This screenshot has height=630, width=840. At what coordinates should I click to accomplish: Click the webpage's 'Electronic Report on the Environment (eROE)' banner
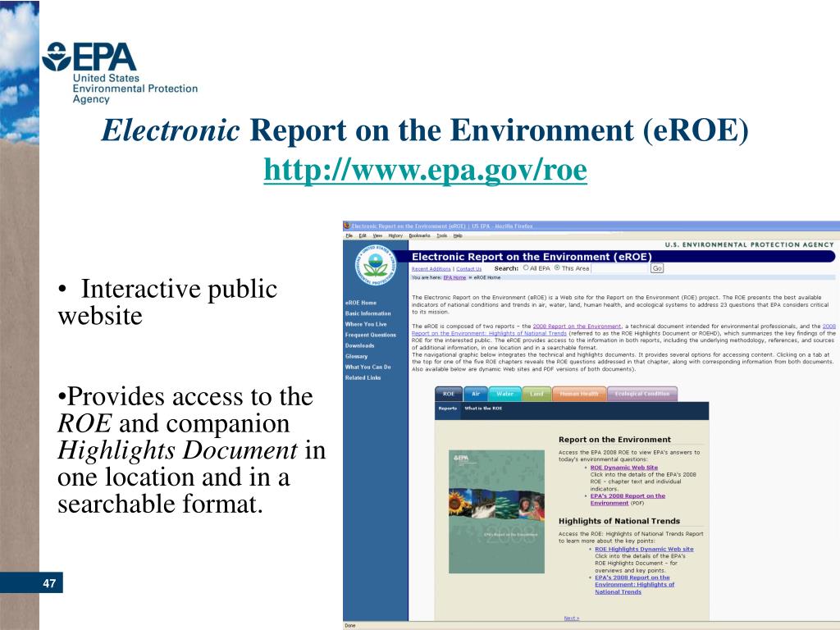click(x=622, y=257)
